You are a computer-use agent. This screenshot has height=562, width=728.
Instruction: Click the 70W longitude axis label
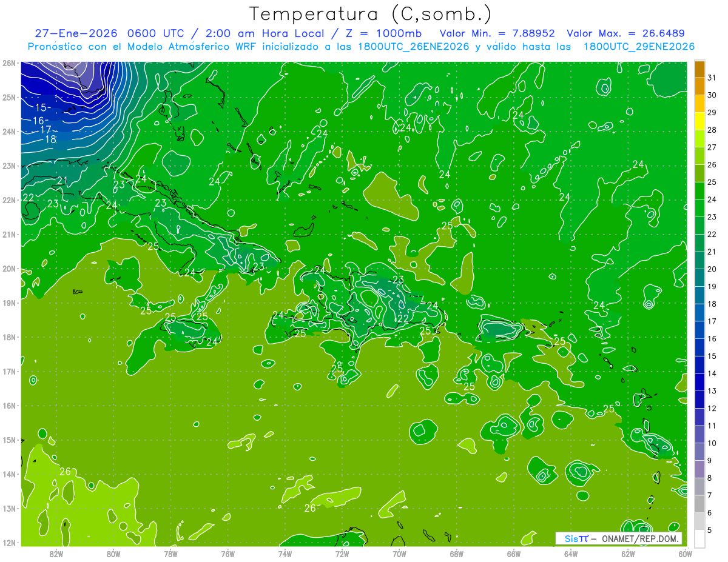[399, 554]
